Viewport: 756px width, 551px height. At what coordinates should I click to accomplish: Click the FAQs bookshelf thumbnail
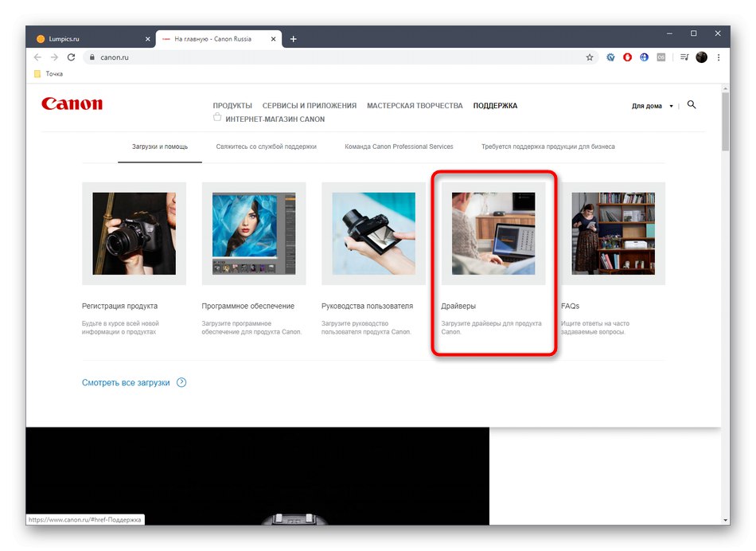[x=614, y=233]
